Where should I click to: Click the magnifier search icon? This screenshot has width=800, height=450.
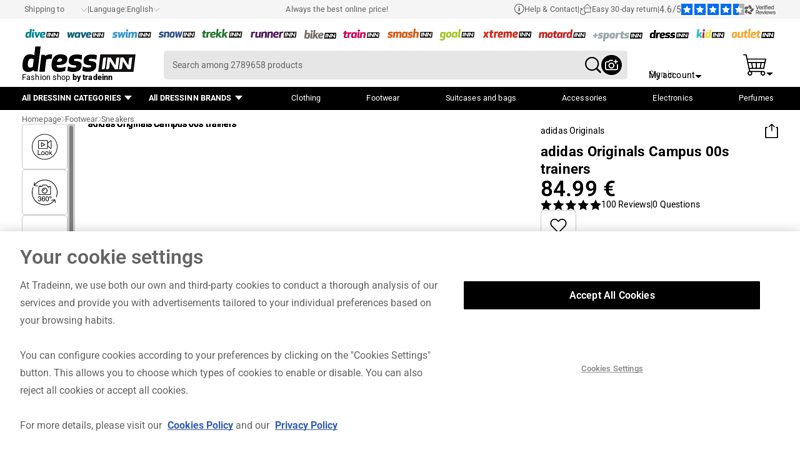point(592,65)
